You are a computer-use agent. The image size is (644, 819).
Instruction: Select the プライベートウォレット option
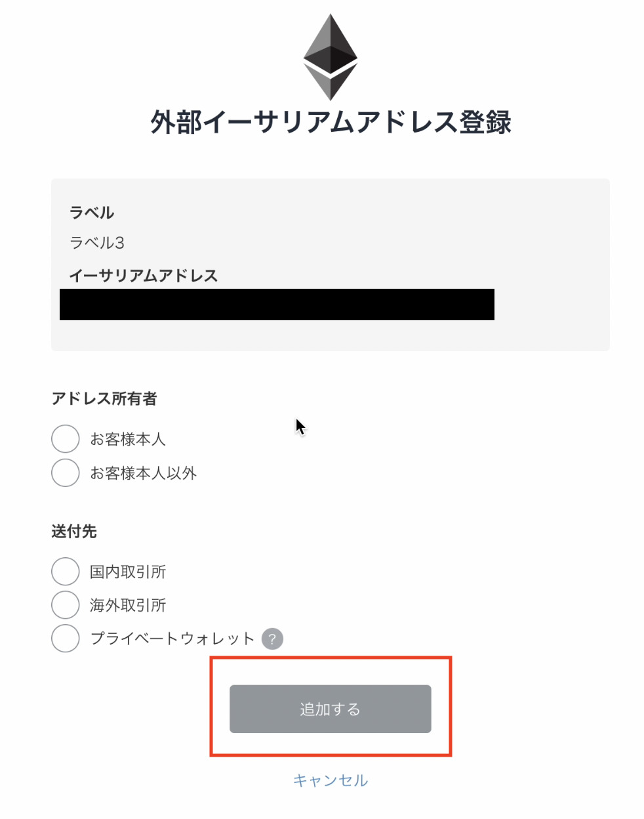(65, 638)
